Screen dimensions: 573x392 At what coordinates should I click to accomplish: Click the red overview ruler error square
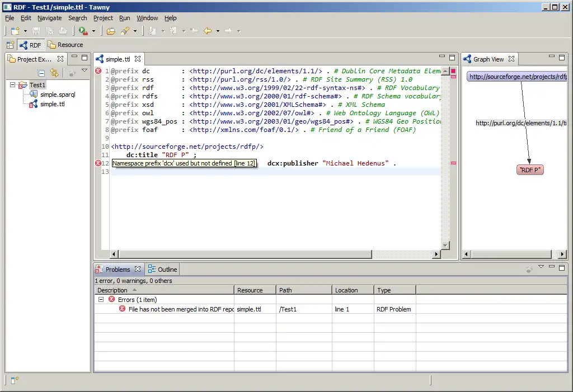click(453, 71)
